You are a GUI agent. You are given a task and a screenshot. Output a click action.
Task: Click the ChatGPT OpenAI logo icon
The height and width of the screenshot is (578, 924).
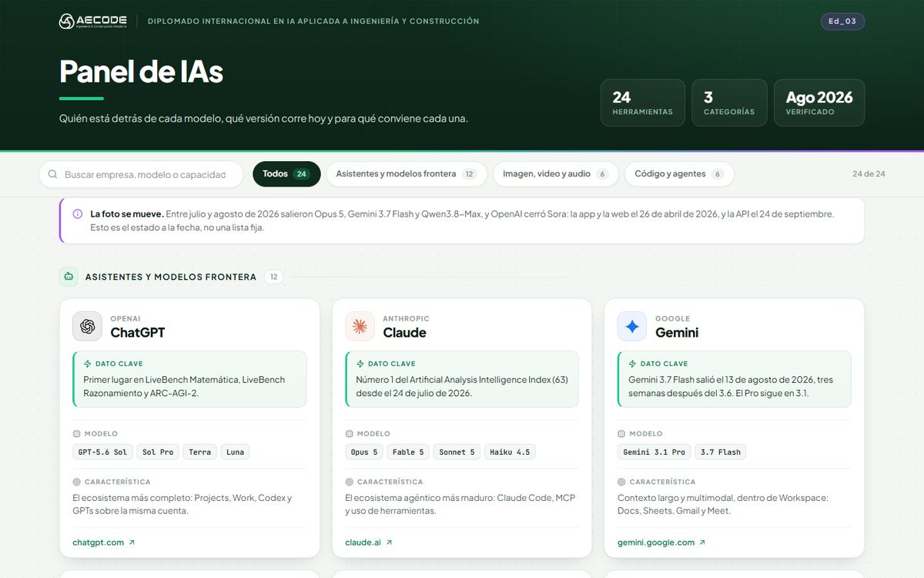click(87, 326)
